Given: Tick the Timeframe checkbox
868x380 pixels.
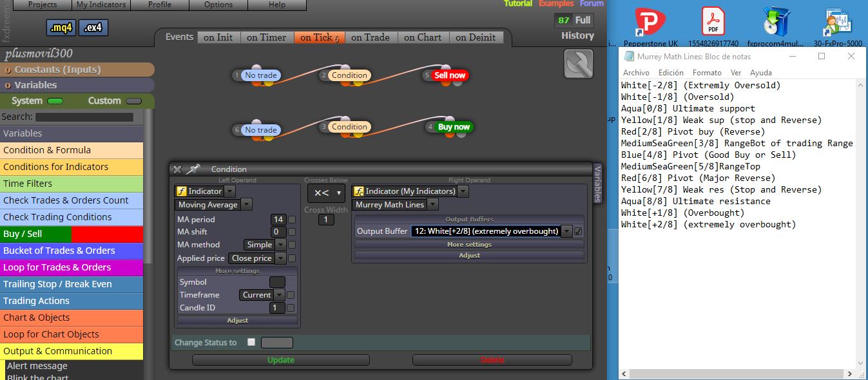Looking at the screenshot, I should pos(291,295).
